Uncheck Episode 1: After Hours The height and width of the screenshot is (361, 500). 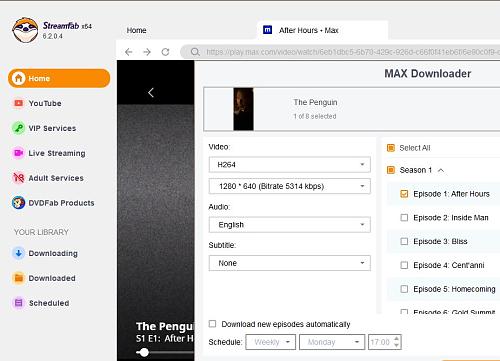point(404,194)
